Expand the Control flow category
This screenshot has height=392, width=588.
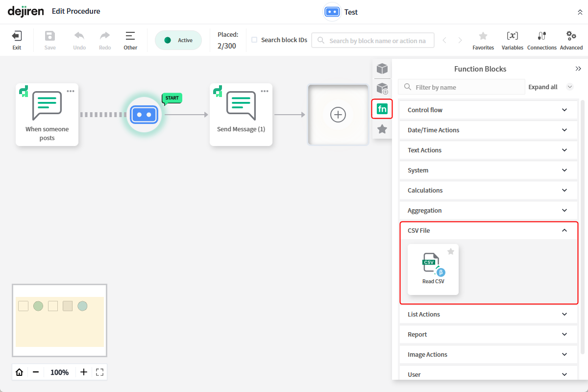tap(488, 110)
